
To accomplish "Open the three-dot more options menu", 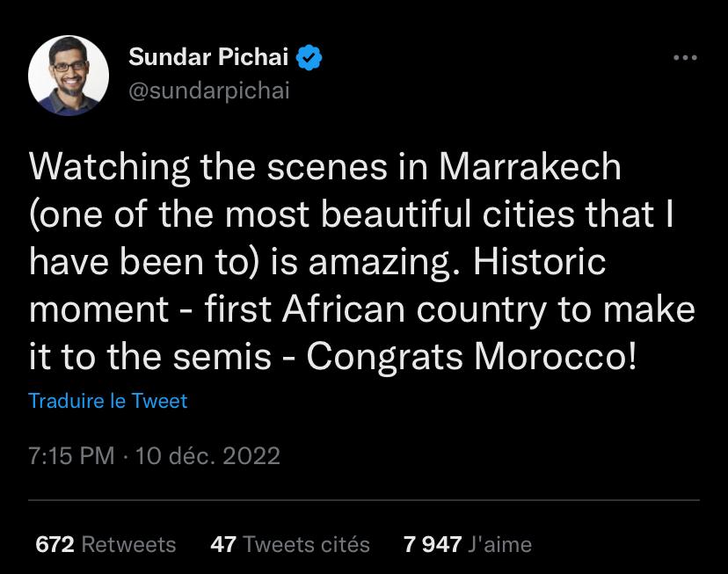I will 685,58.
